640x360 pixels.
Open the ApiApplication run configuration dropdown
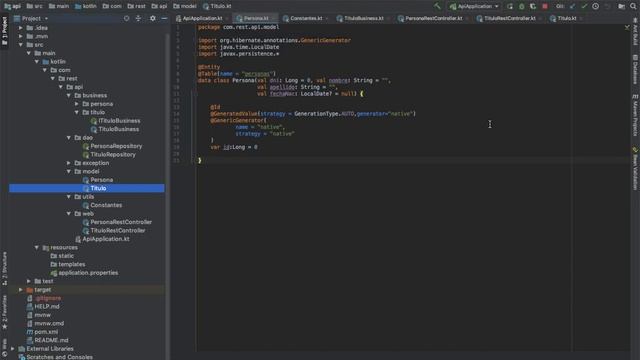coord(474,6)
